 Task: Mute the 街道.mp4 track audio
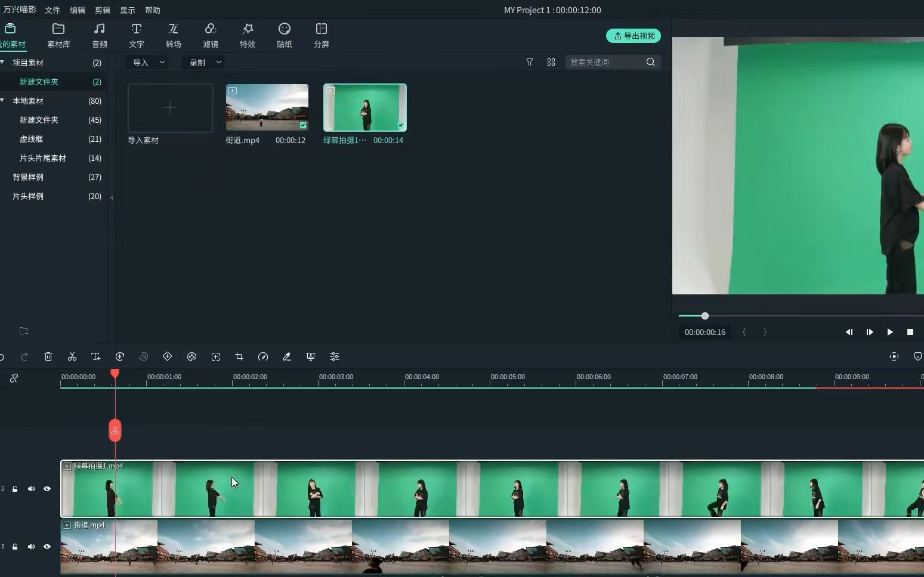click(31, 547)
